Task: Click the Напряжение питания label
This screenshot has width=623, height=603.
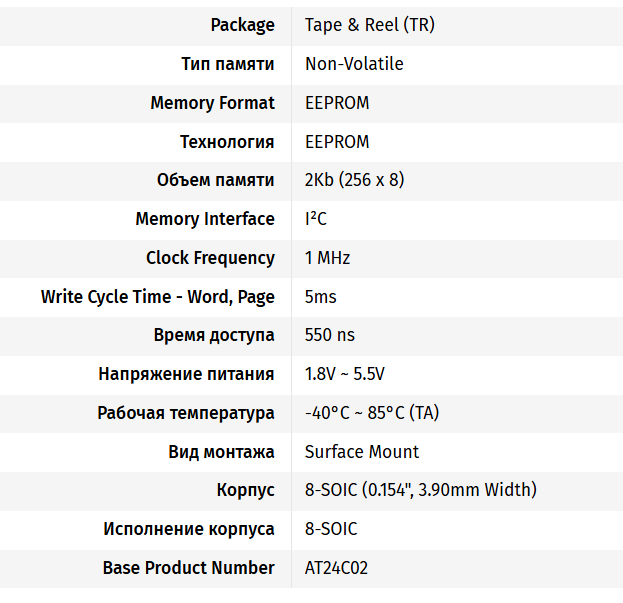Action: click(x=186, y=374)
